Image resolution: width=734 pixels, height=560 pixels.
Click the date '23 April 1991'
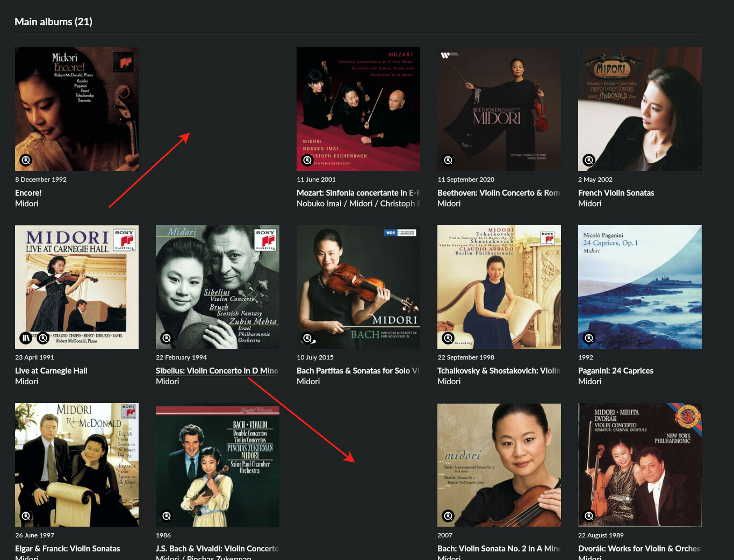[x=34, y=357]
